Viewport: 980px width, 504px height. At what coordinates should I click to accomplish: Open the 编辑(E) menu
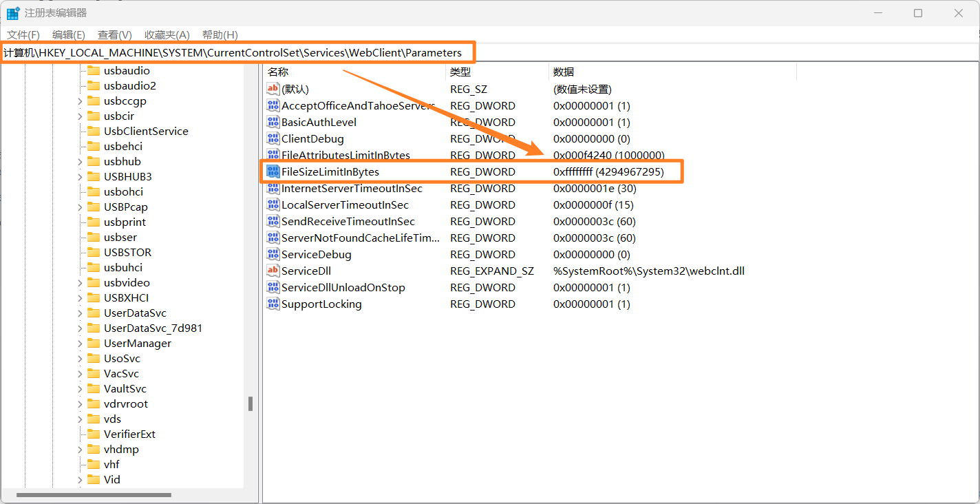(69, 34)
